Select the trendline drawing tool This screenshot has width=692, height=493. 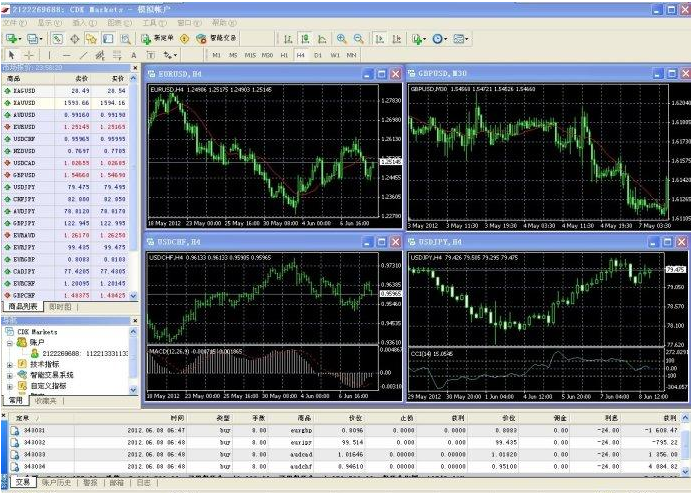[x=83, y=55]
